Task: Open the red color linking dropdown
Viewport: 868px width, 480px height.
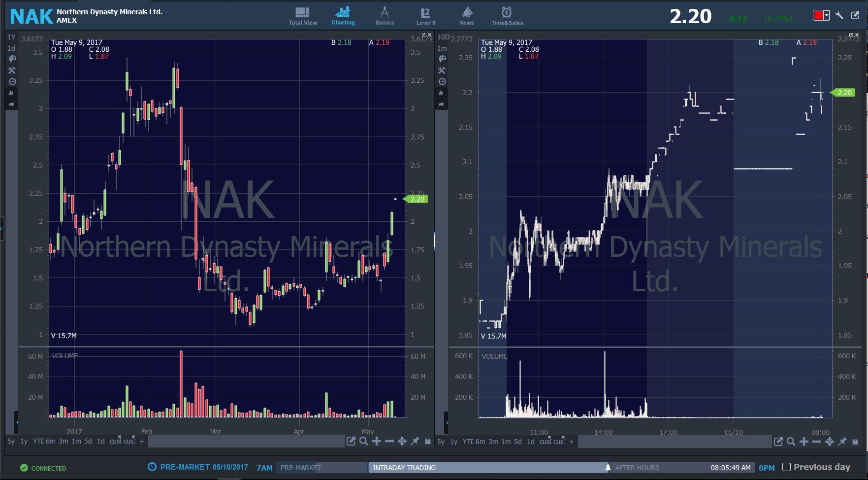Action: (821, 16)
